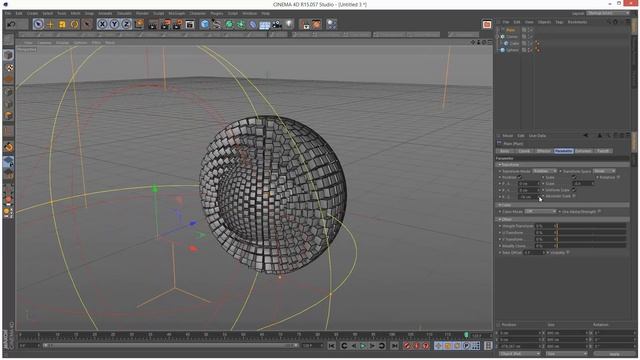Click the green NURBS generator icon
Image resolution: width=640 pixels, height=360 pixels.
pos(229,24)
